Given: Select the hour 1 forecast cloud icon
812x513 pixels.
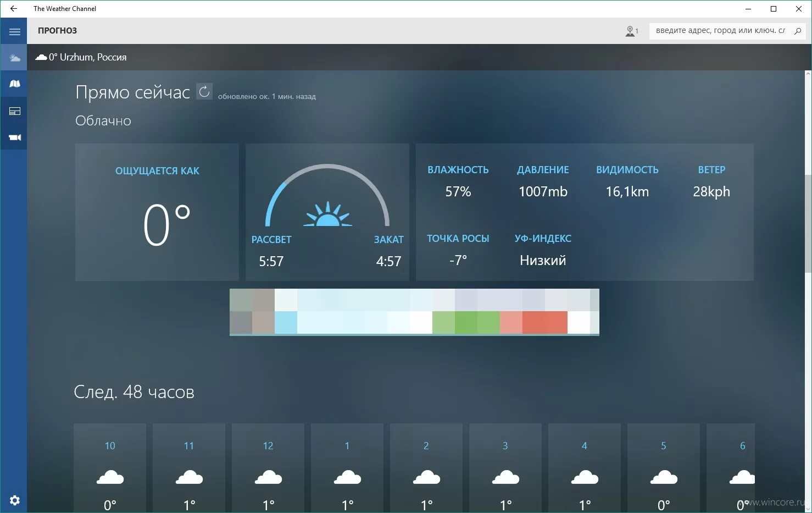Looking at the screenshot, I should coord(347,477).
